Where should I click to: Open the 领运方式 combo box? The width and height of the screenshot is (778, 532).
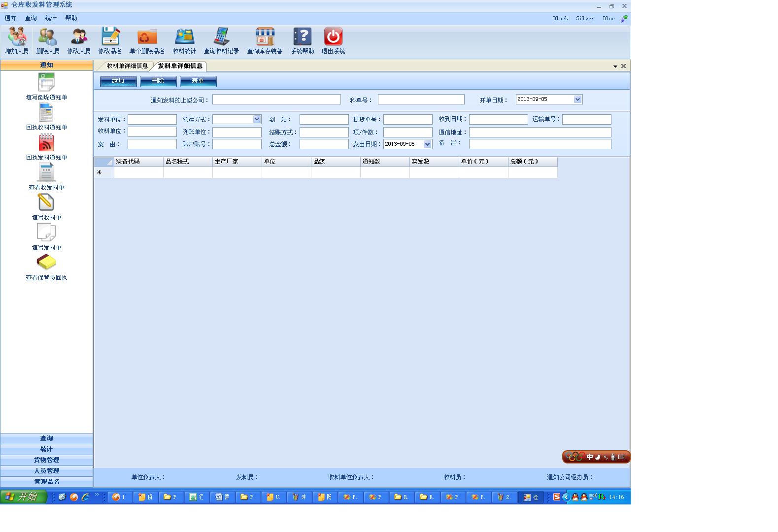tap(257, 119)
